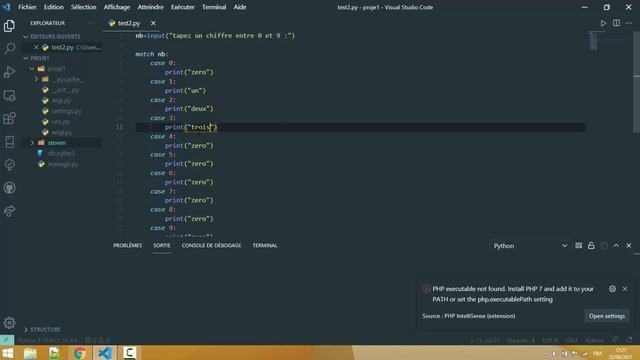This screenshot has height=360, width=640.
Task: Collapse the proje1 folder
Action: 32,69
